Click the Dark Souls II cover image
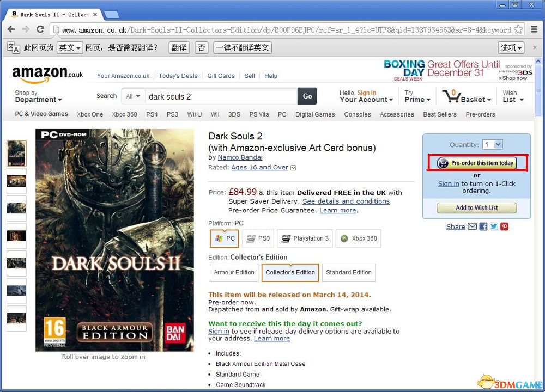Screen dimensions: 545x392 click(x=114, y=240)
